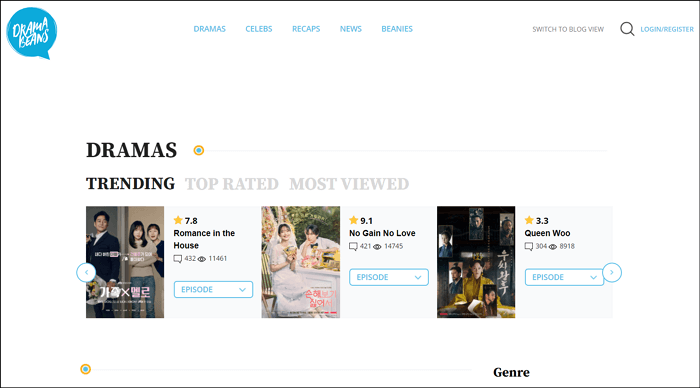Click Queen Woo poster thumbnail
This screenshot has height=388, width=700.
(x=476, y=262)
